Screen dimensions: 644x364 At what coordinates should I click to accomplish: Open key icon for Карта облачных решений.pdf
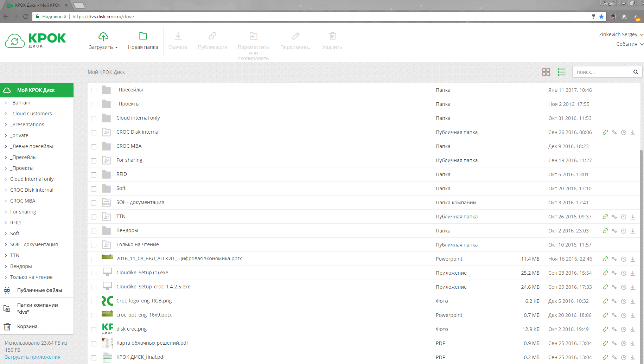614,344
